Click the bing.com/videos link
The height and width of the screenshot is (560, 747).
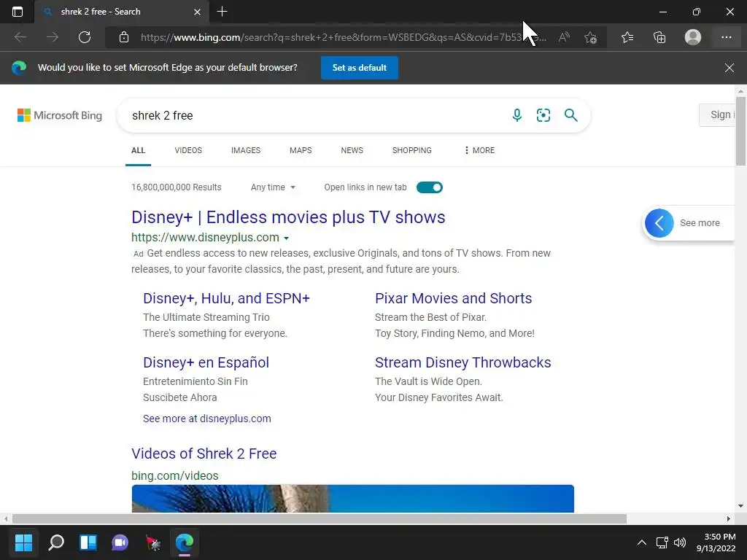175,475
